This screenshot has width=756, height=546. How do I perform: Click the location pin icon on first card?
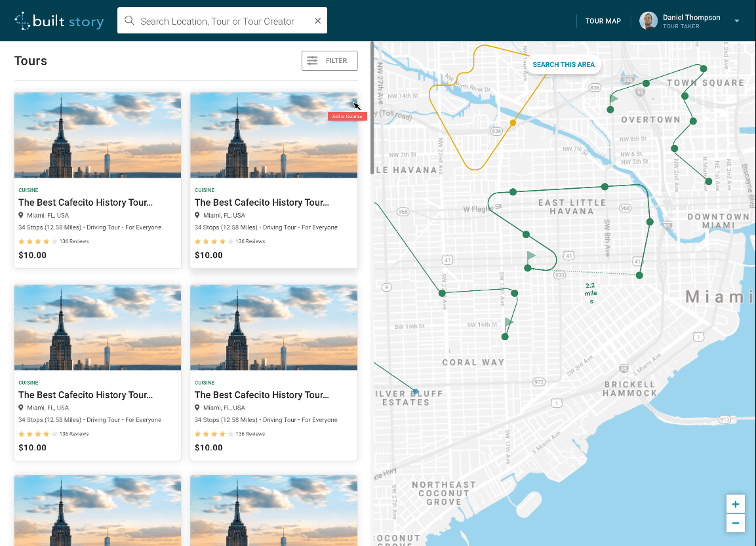point(21,215)
